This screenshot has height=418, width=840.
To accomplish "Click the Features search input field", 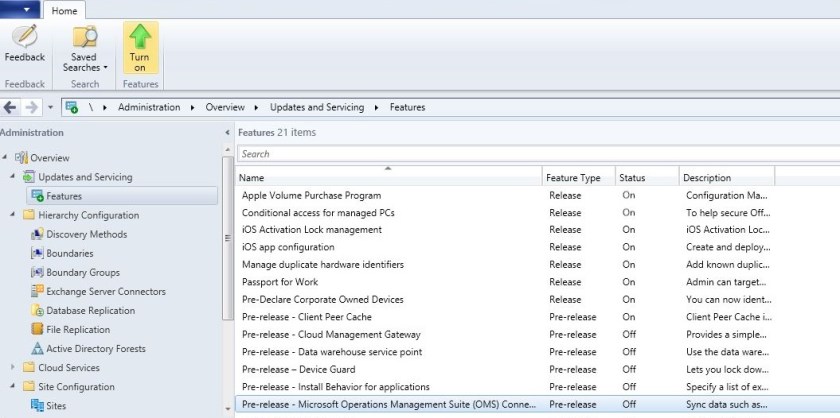I will 530,154.
